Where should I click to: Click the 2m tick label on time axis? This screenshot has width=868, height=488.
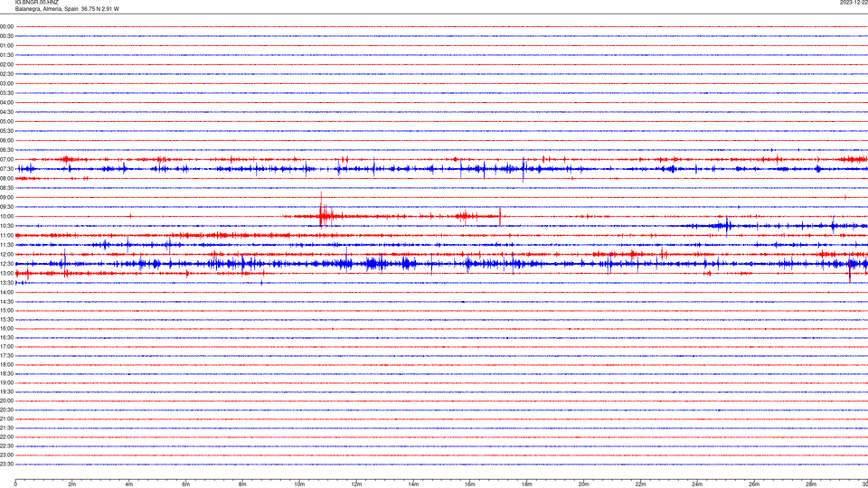click(72, 484)
